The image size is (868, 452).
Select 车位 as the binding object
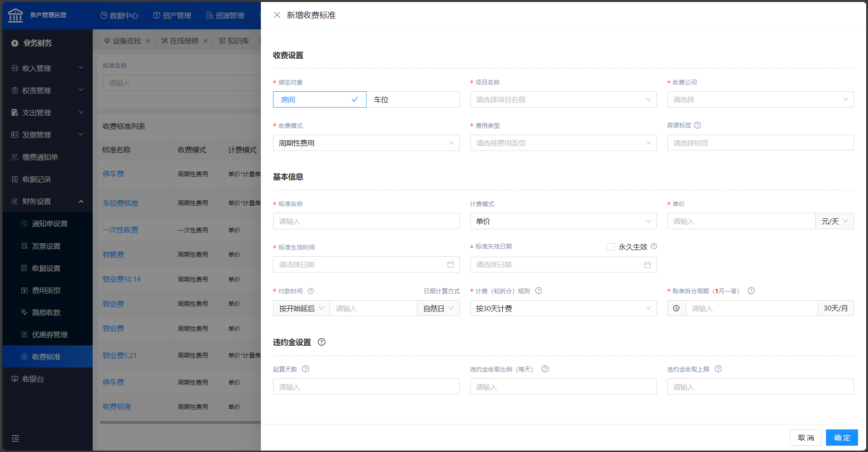[x=412, y=99]
